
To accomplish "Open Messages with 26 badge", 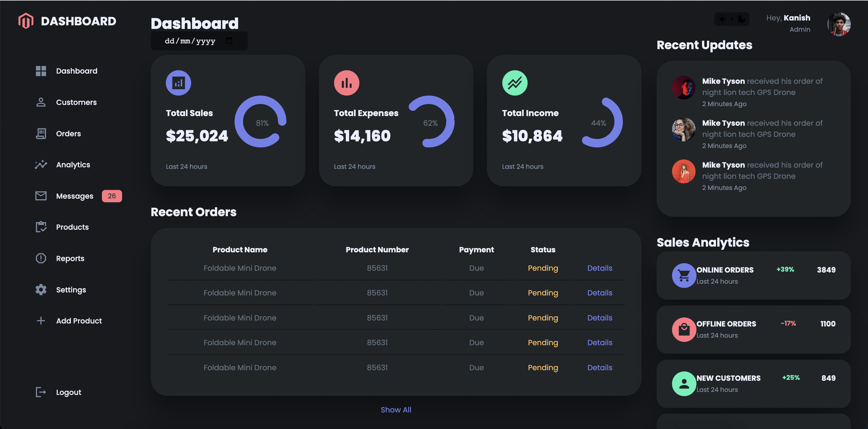I will coord(75,196).
